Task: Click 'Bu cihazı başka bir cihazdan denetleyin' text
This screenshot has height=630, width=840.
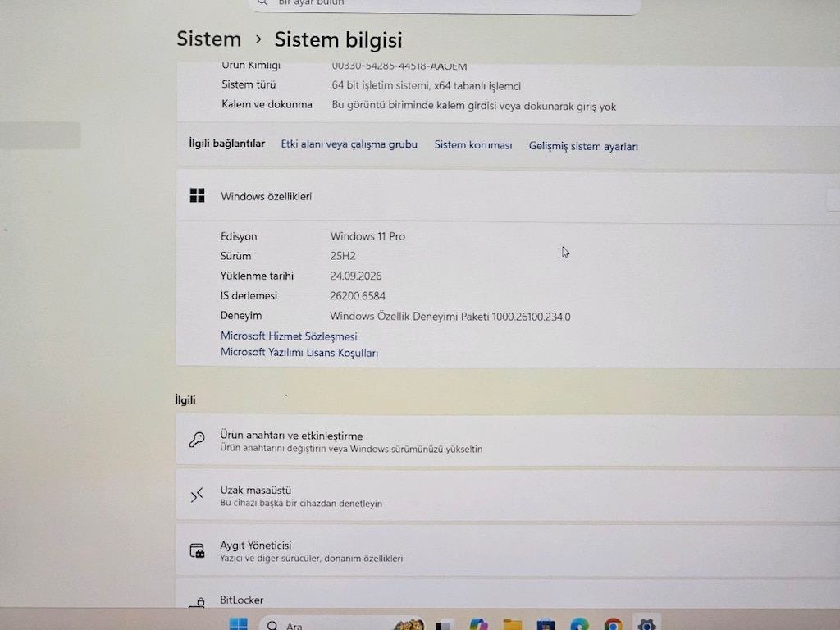Action: pyautogui.click(x=301, y=503)
